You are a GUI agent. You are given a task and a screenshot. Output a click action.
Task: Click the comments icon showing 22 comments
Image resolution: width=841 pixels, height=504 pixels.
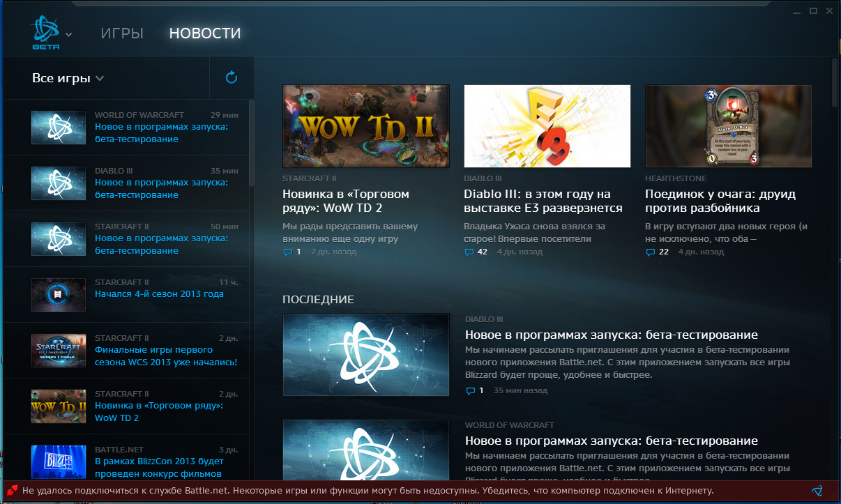click(x=650, y=252)
